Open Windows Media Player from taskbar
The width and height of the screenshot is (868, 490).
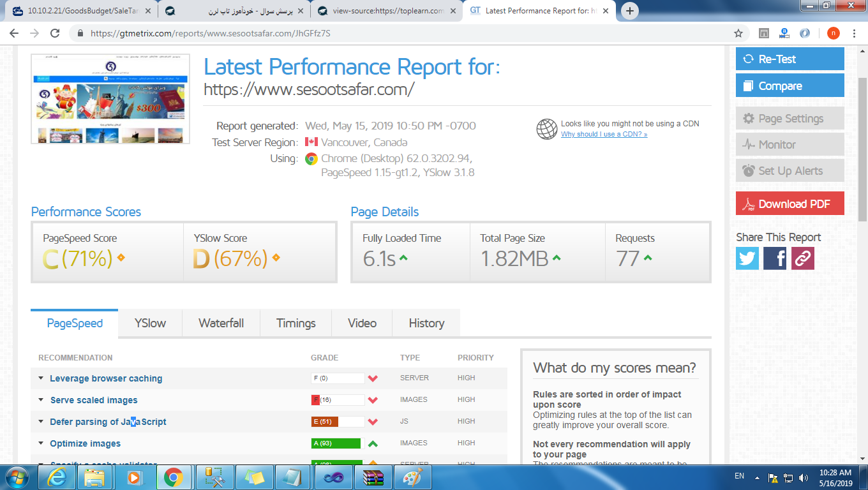point(135,477)
